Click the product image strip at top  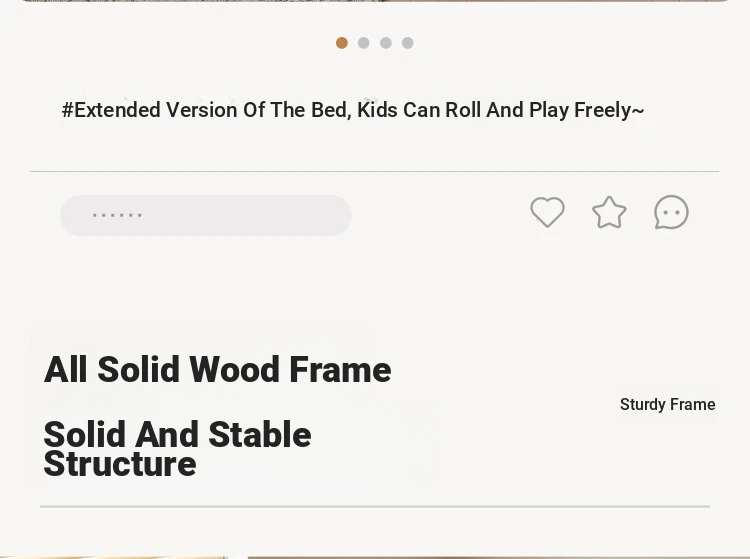pyautogui.click(x=375, y=1)
